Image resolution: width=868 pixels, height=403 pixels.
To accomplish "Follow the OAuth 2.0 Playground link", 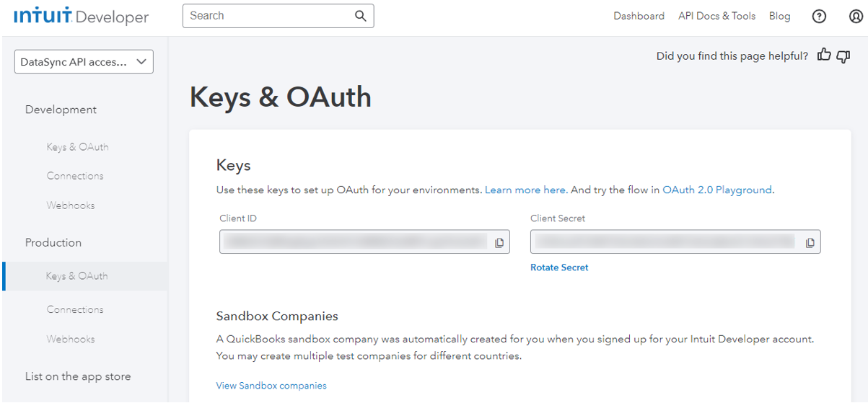I will point(716,190).
